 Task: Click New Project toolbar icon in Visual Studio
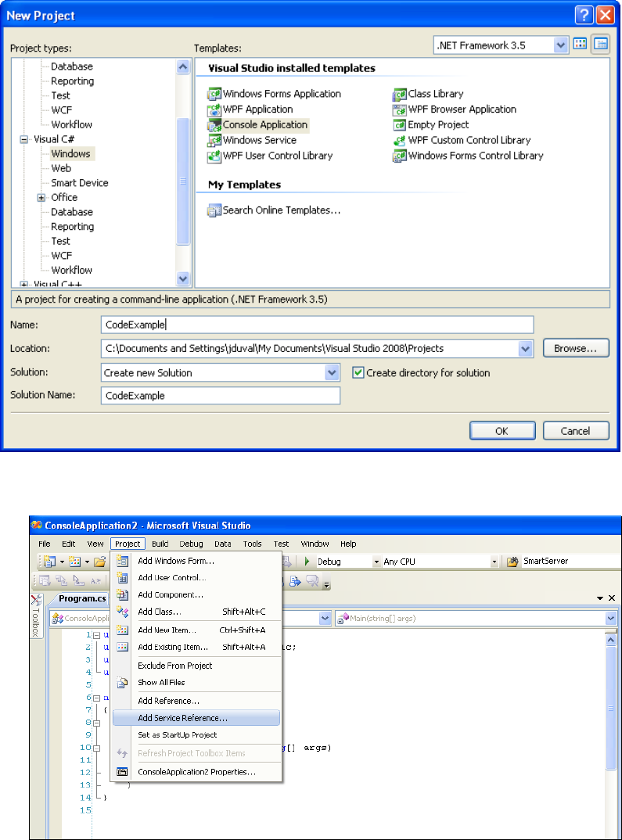point(50,562)
